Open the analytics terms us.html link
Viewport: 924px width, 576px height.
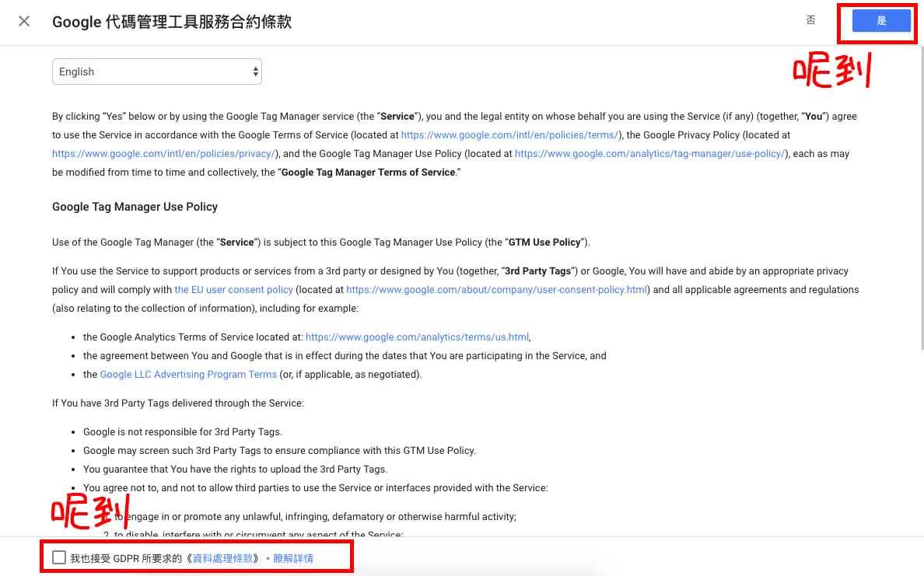point(417,337)
